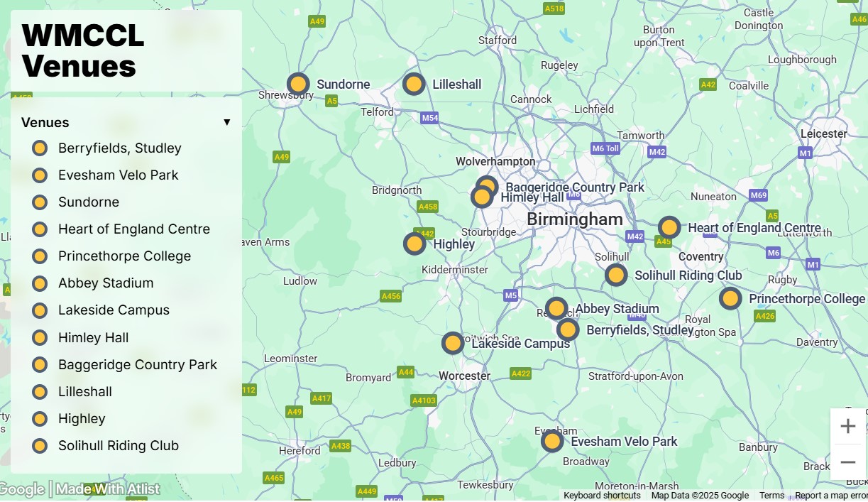
Task: Select the Highley map marker
Action: [x=414, y=244]
